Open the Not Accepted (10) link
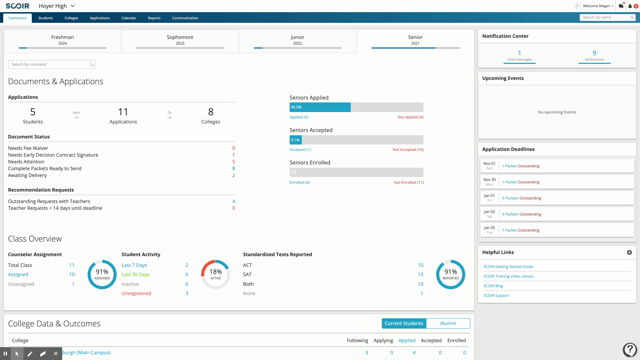The width and height of the screenshot is (640, 360). tap(408, 150)
